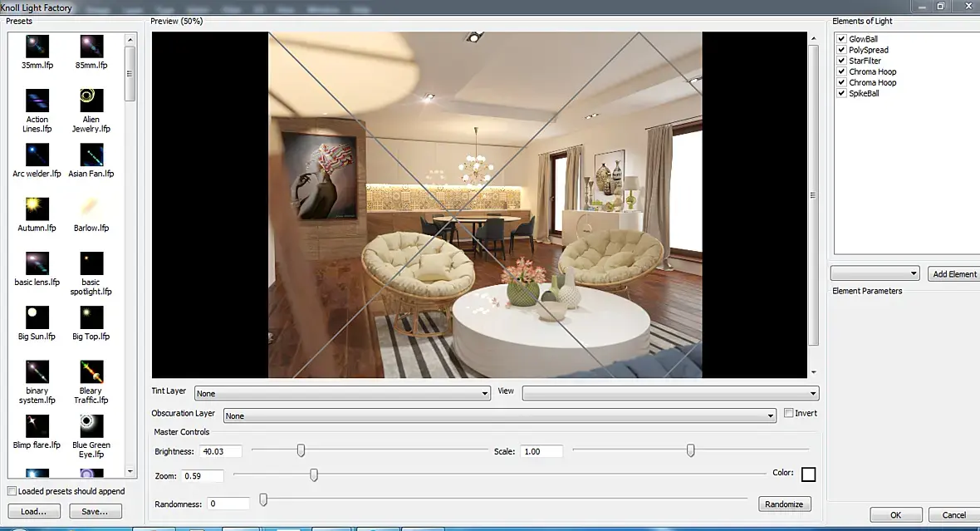The height and width of the screenshot is (531, 980).
Task: Select the StarFilter element name
Action: [x=865, y=61]
